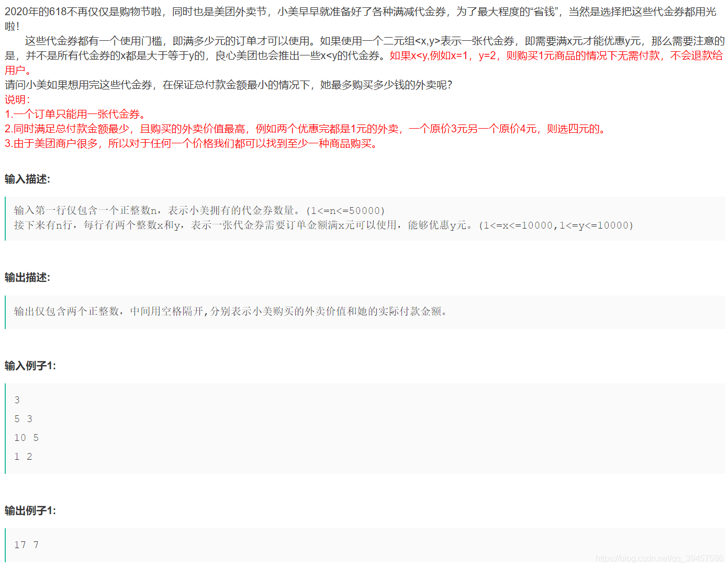Screen dimensions: 728x568
Task: Click the red label '说明:'
Action: pos(17,99)
